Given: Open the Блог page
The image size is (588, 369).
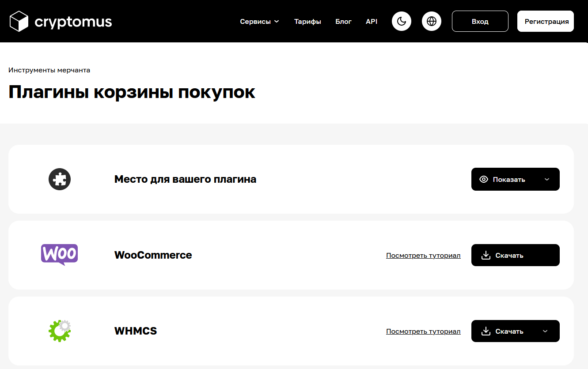Looking at the screenshot, I should [x=343, y=21].
